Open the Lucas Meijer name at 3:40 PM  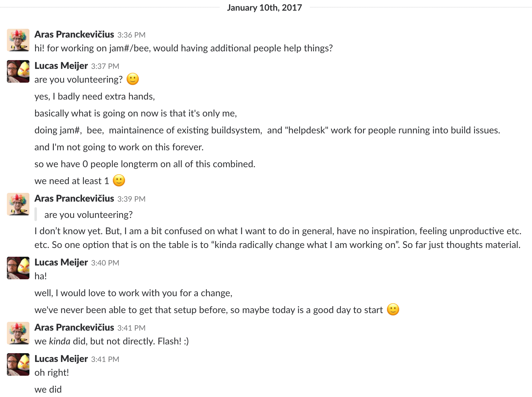61,262
